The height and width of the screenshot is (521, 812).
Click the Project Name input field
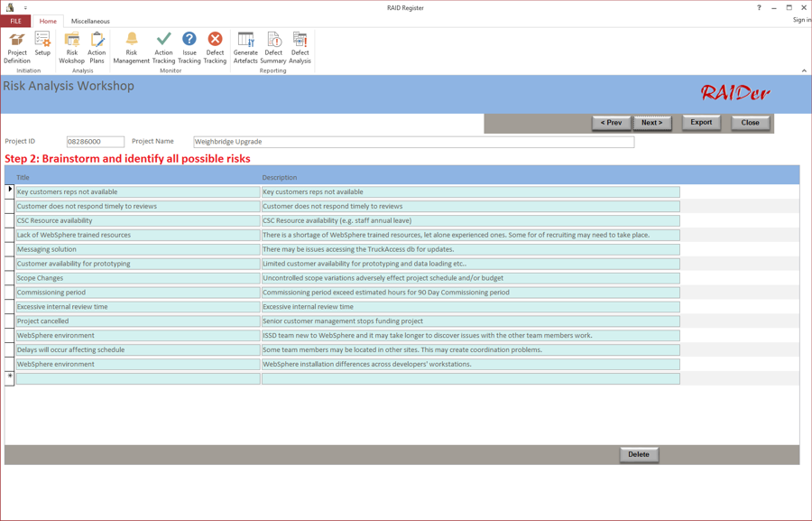pyautogui.click(x=414, y=142)
